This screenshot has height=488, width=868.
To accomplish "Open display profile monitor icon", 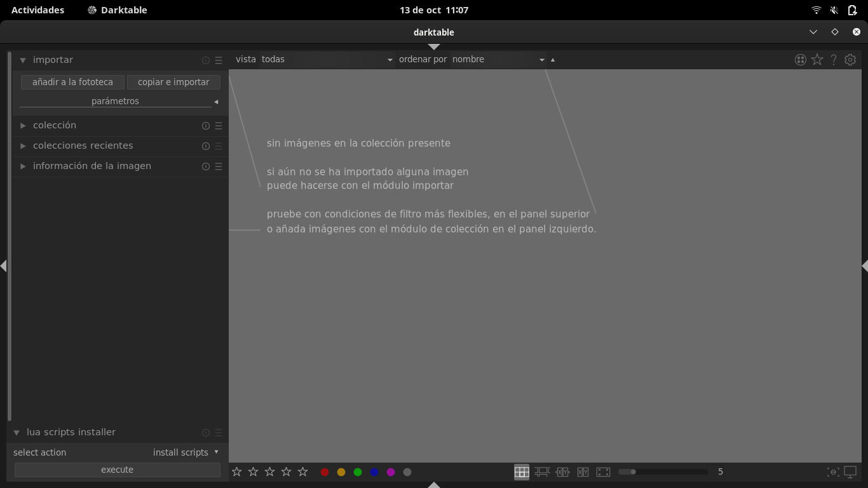I will click(850, 471).
